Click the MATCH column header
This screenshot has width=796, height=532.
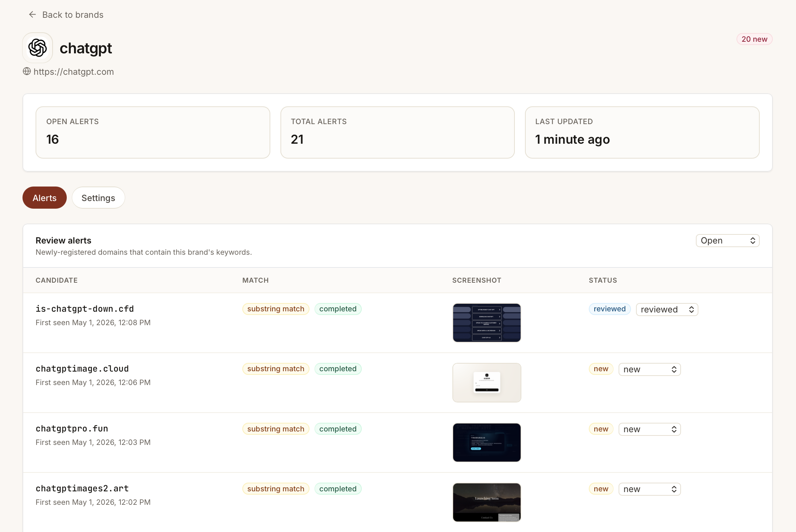click(255, 280)
